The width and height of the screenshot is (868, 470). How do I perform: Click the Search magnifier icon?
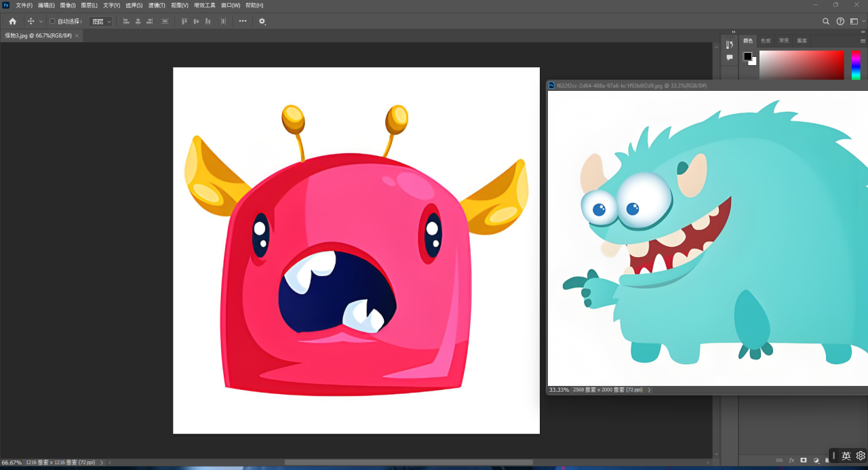[826, 21]
